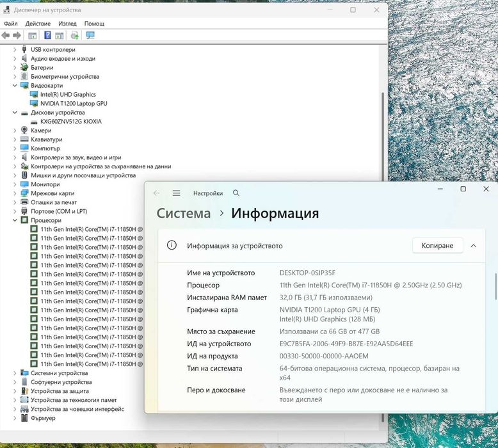The image size is (498, 448).
Task: Open the Действие menu
Action: pyautogui.click(x=38, y=24)
